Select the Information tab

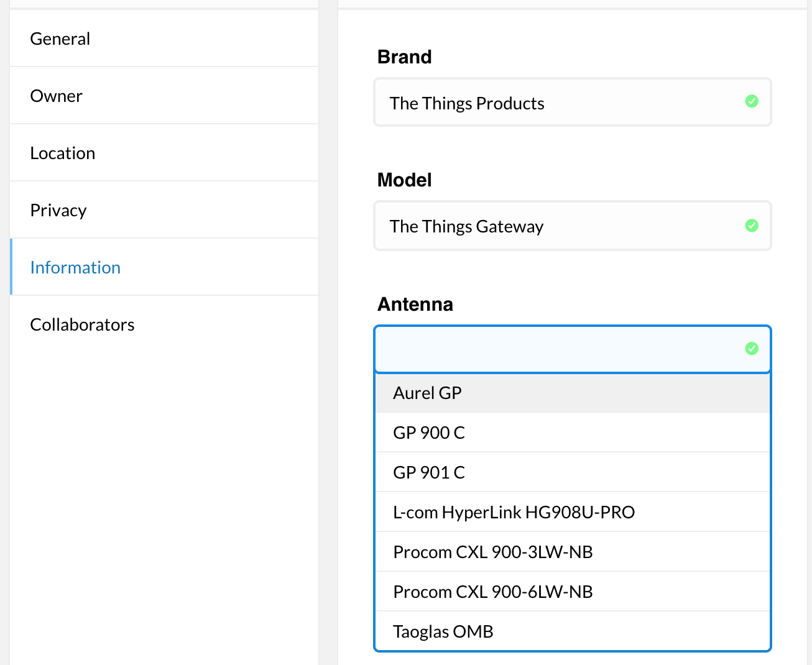click(x=164, y=267)
